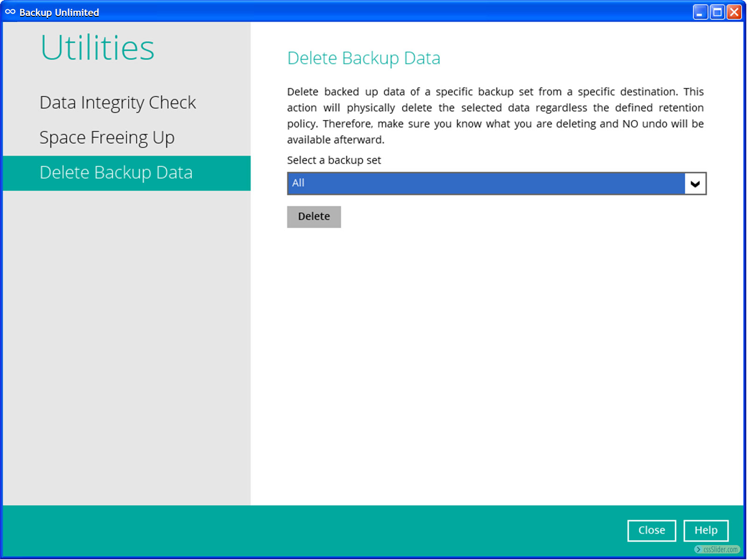Screen dimensions: 747x560
Task: Click the infinity app icon in title bar
Action: tap(10, 12)
